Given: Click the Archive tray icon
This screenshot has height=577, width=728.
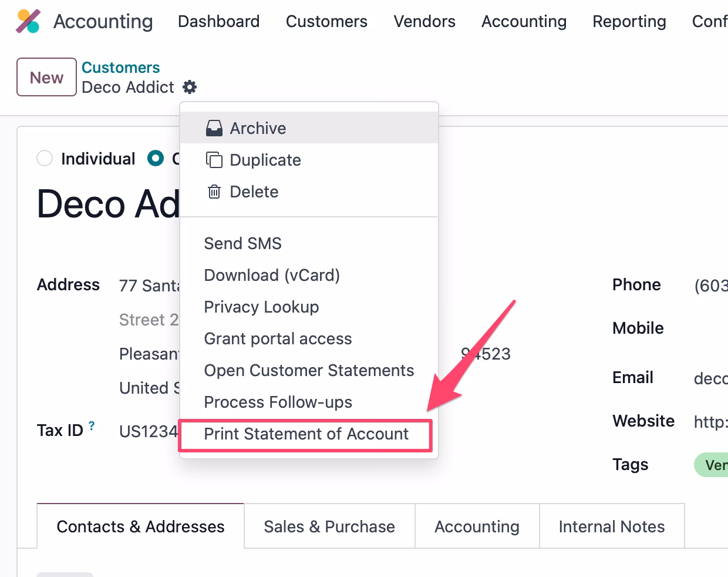Looking at the screenshot, I should (x=214, y=128).
